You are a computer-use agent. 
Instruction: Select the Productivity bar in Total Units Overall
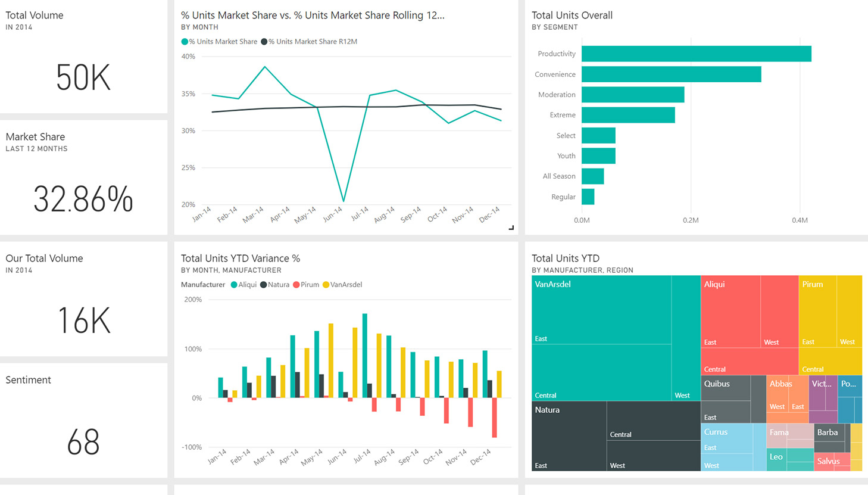click(x=696, y=54)
